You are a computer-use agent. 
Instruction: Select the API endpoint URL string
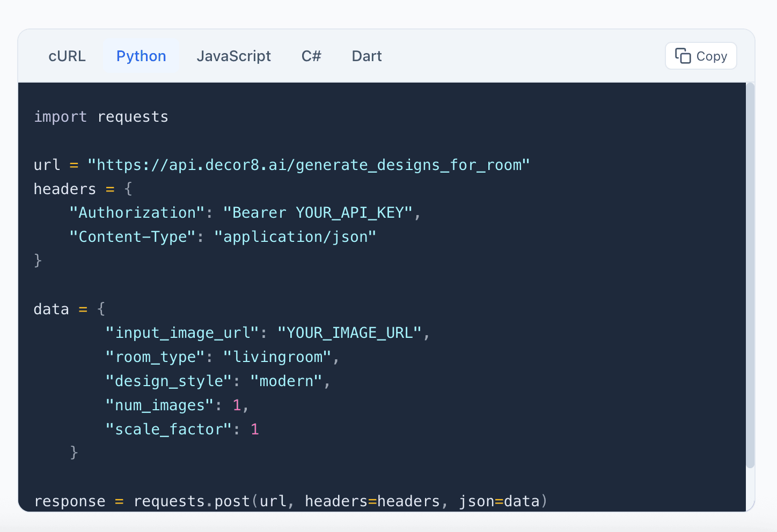coord(309,165)
